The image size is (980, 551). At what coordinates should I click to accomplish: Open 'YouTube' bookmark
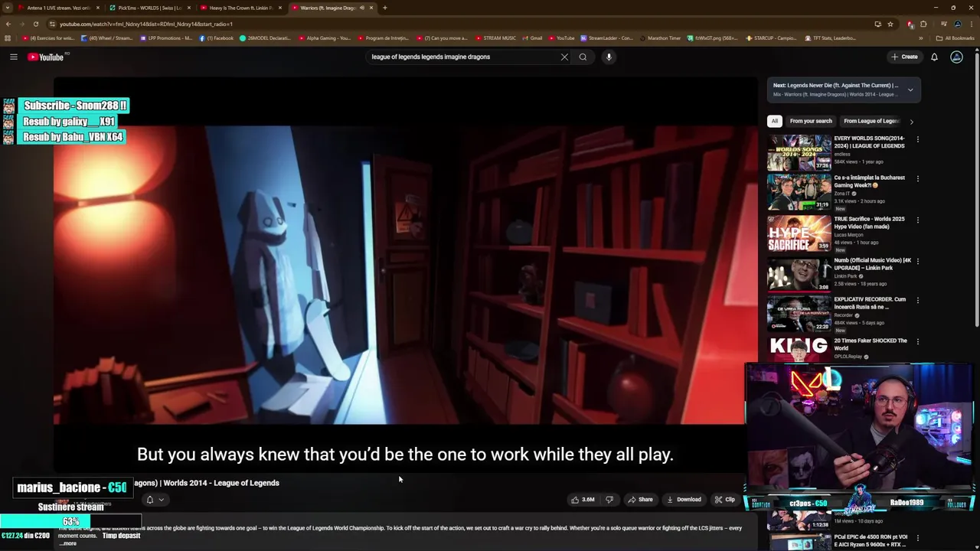(x=561, y=38)
